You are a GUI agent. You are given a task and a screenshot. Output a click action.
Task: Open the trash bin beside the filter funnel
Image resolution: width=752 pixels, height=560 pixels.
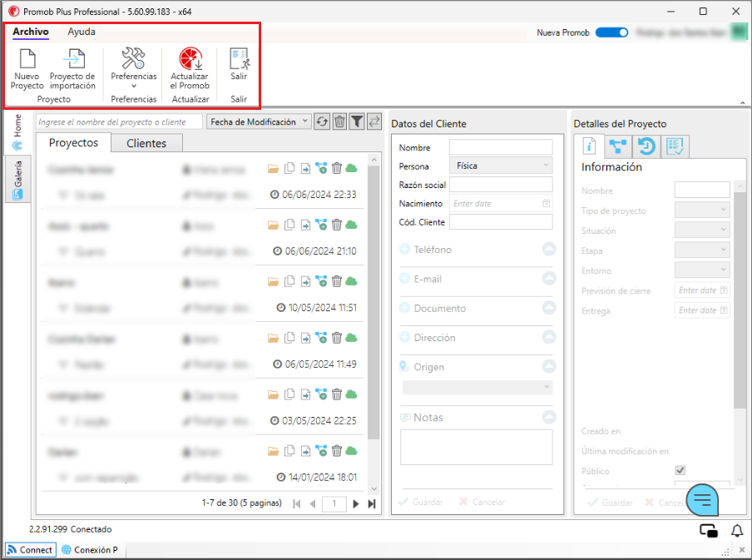pos(339,121)
